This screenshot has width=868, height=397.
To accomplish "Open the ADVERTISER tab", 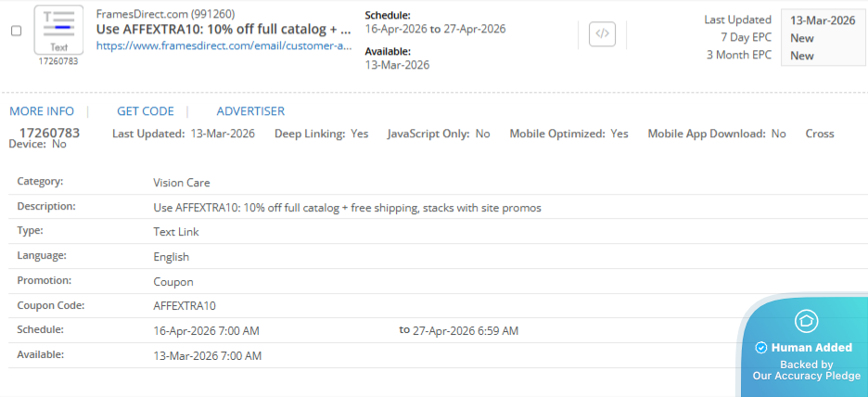I will pyautogui.click(x=250, y=111).
